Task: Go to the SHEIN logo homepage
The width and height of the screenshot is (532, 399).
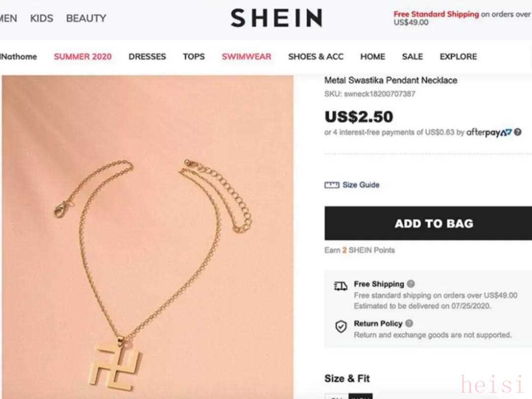Action: (276, 18)
